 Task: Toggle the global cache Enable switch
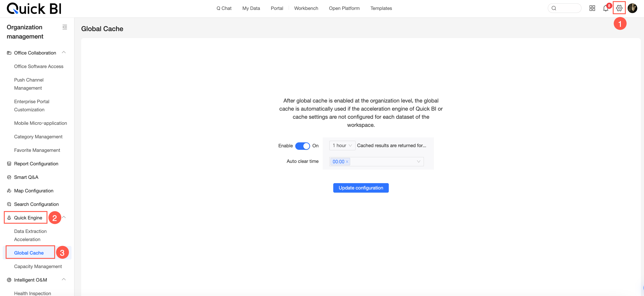tap(302, 146)
